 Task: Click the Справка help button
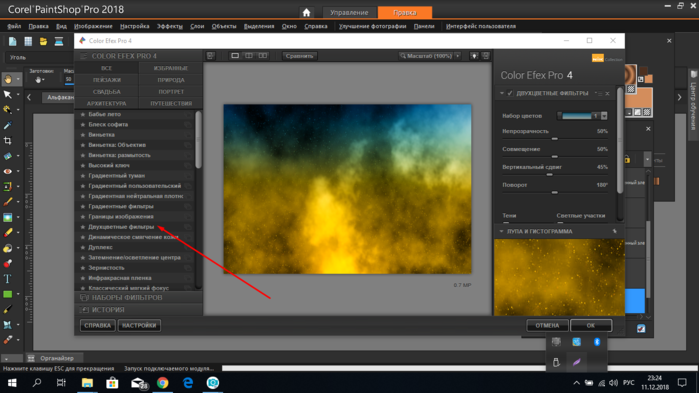98,325
